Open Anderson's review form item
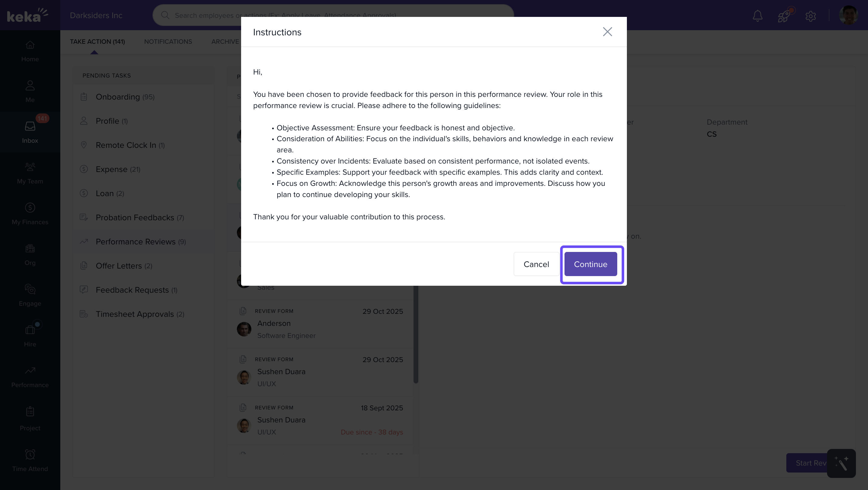The image size is (868, 490). (x=320, y=324)
